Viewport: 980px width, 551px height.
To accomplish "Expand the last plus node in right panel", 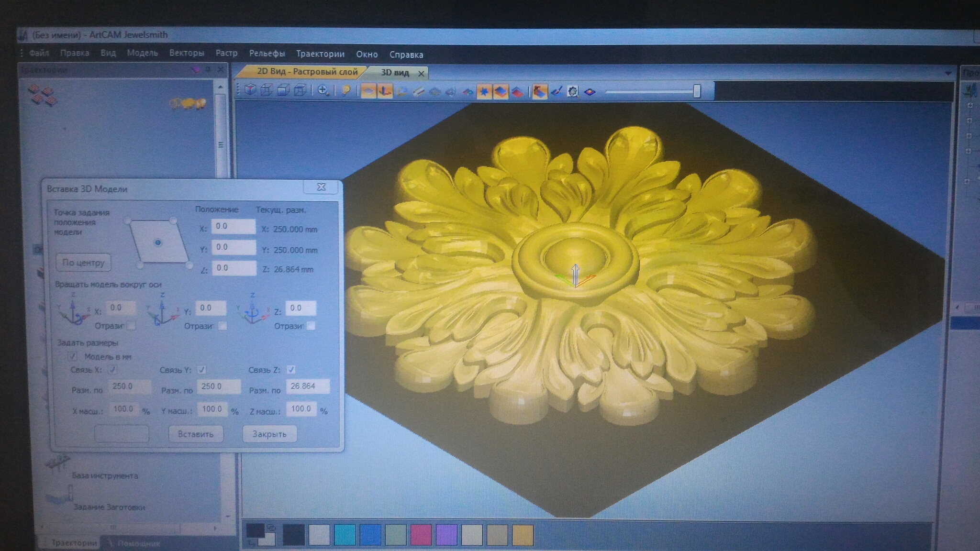I will [x=967, y=181].
